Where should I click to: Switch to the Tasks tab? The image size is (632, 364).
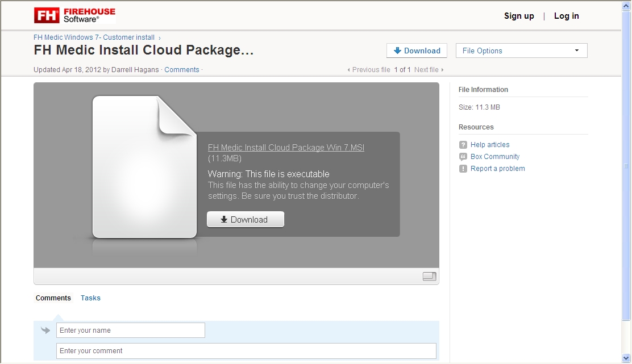[90, 298]
